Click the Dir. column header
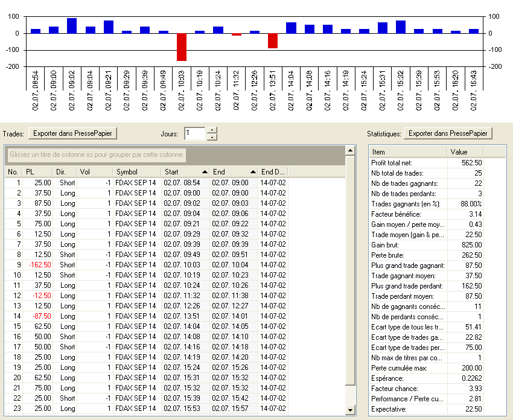Image resolution: width=513 pixels, height=420 pixels. click(65, 172)
